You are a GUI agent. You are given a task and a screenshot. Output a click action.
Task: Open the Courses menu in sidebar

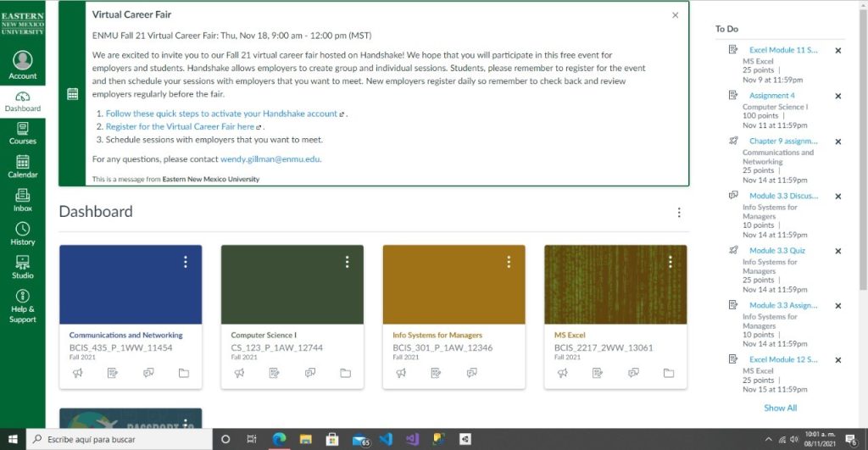tap(23, 133)
